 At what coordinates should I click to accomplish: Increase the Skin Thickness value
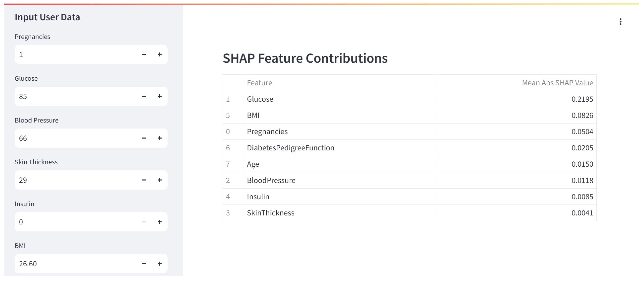point(160,180)
